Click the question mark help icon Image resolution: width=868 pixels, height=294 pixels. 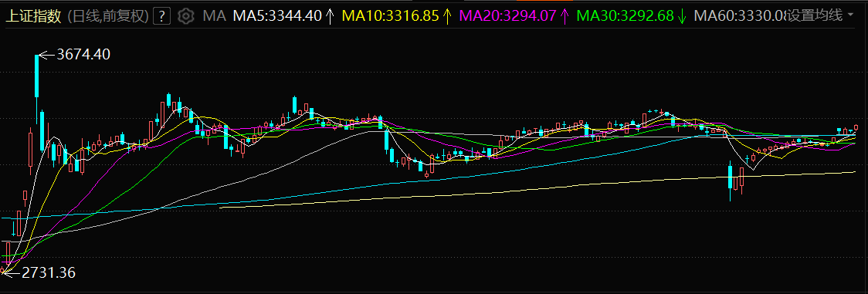point(161,16)
